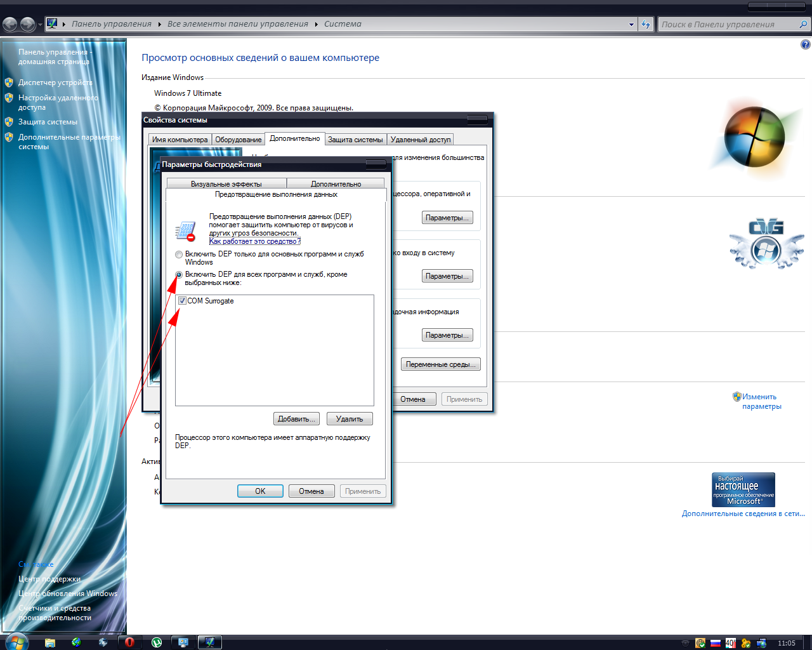The image size is (812, 650).
Task: Open Диспетчер устройств link
Action: (55, 83)
